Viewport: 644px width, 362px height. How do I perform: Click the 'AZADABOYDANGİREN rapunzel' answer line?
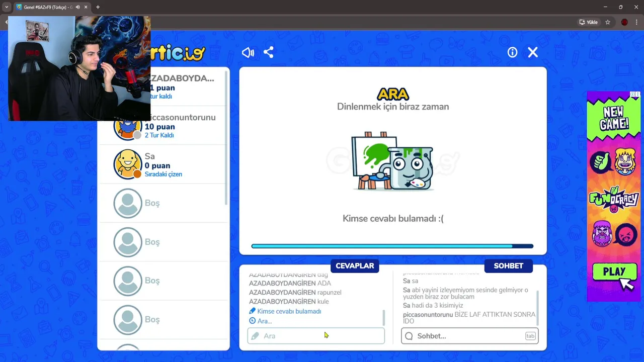click(295, 293)
